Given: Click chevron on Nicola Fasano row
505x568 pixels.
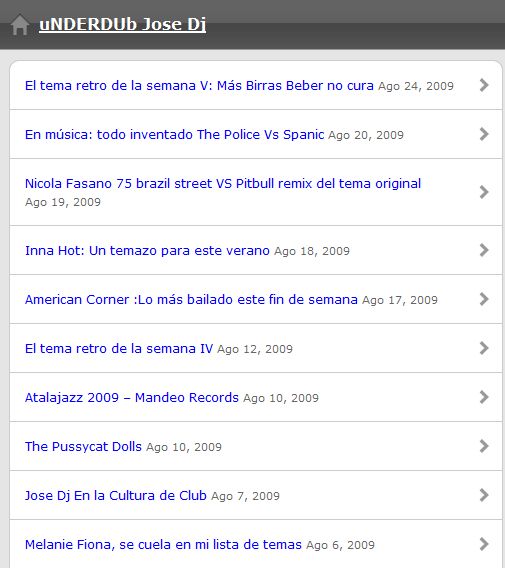Looking at the screenshot, I should point(484,192).
